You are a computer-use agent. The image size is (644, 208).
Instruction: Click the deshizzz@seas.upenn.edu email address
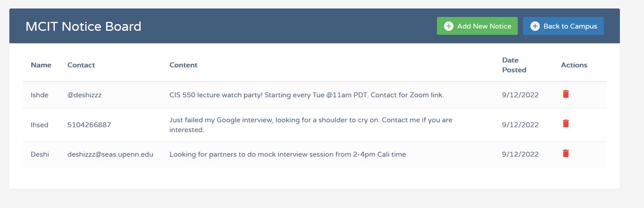(x=110, y=154)
